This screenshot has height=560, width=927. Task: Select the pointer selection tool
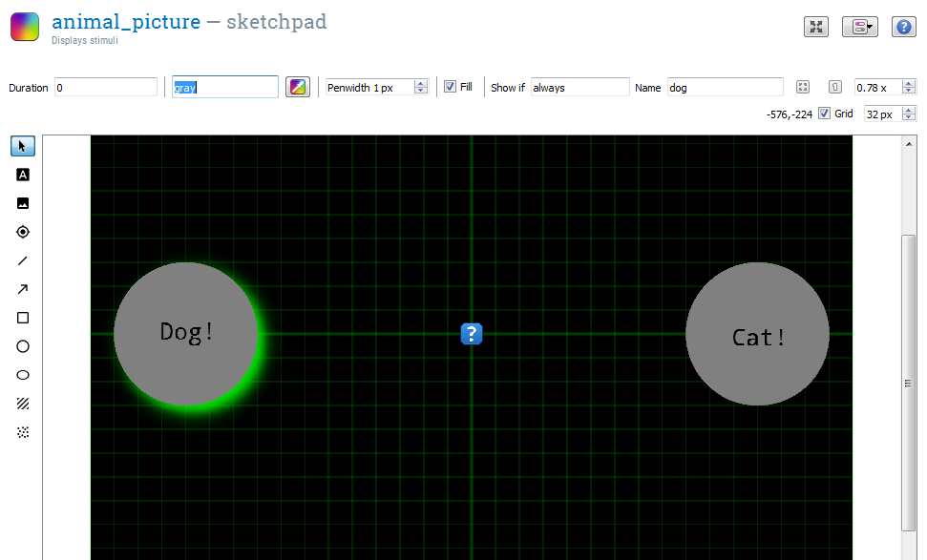click(x=23, y=146)
